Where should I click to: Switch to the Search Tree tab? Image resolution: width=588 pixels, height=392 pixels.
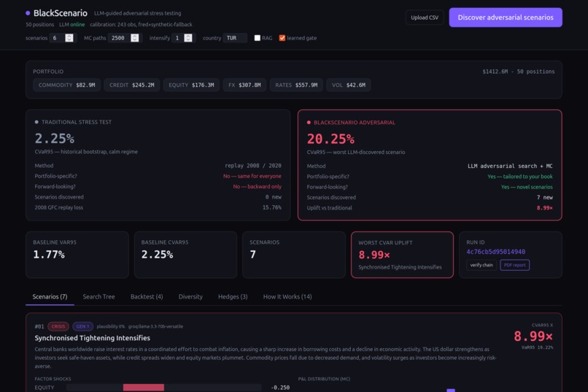click(x=98, y=296)
